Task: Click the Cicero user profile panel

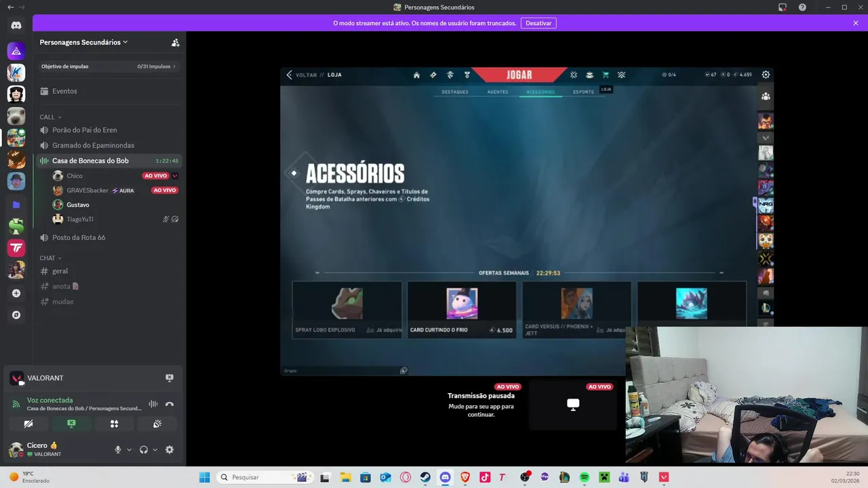Action: pos(43,449)
